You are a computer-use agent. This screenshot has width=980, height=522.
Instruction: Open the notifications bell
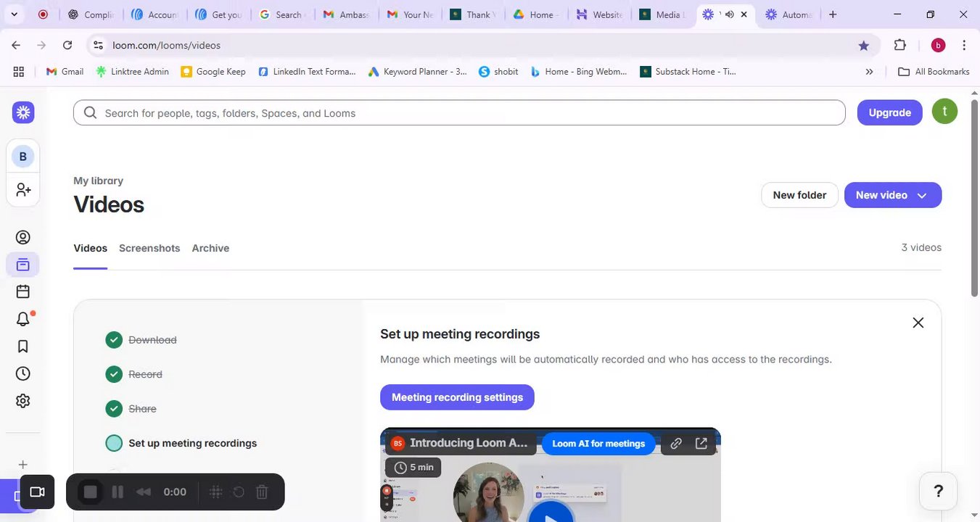[23, 319]
